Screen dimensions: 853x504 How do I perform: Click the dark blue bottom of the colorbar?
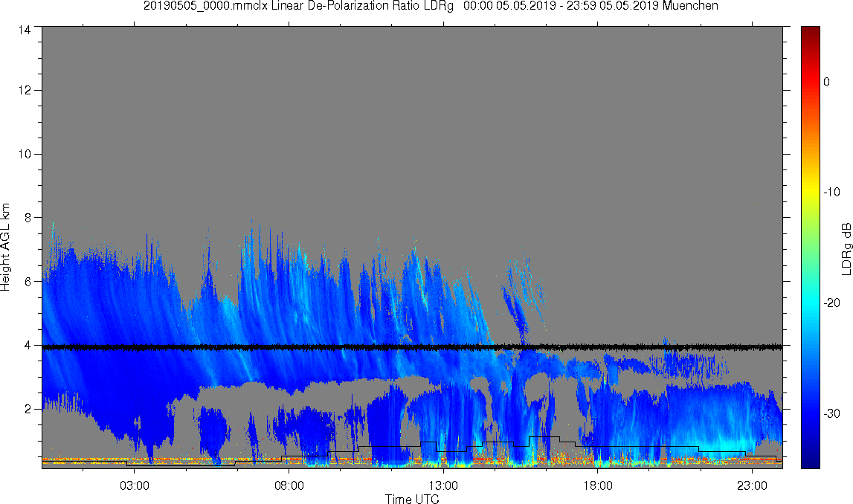coord(810,462)
